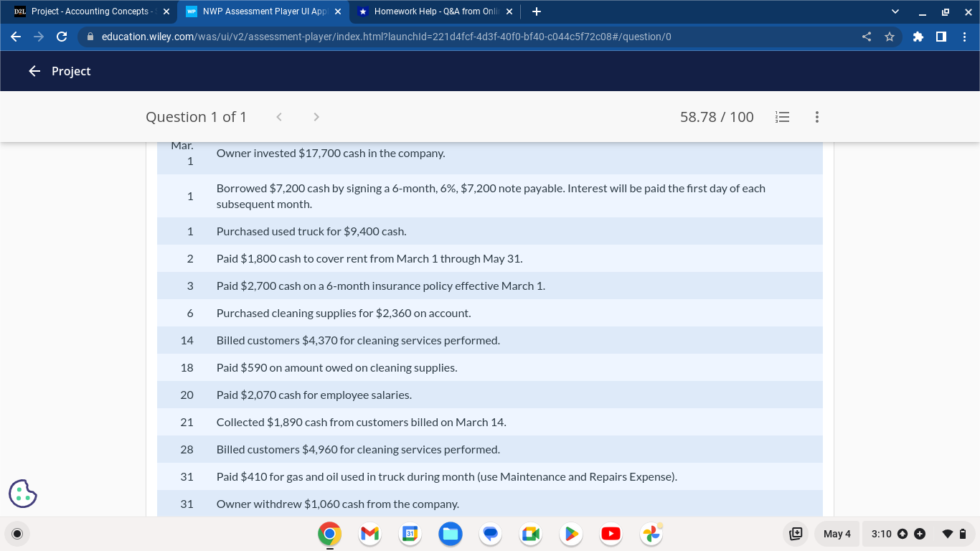Go to next question chevron

(x=316, y=117)
